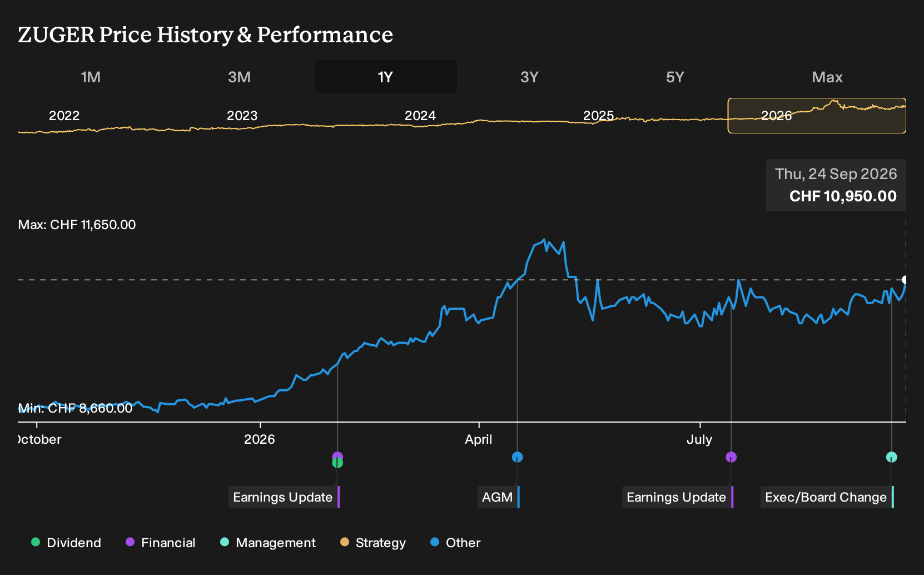Switch to the 5Y range
Image resolution: width=924 pixels, height=575 pixels.
pyautogui.click(x=675, y=77)
